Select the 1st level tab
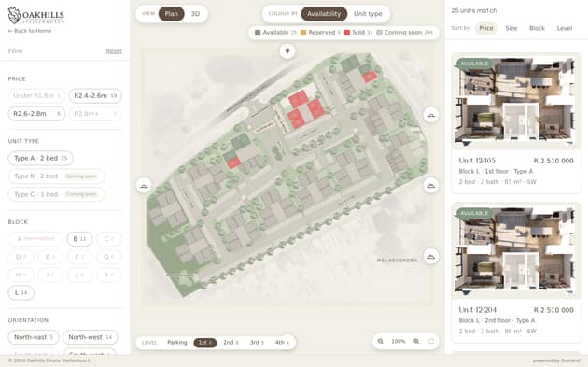This screenshot has width=588, height=367. click(204, 342)
